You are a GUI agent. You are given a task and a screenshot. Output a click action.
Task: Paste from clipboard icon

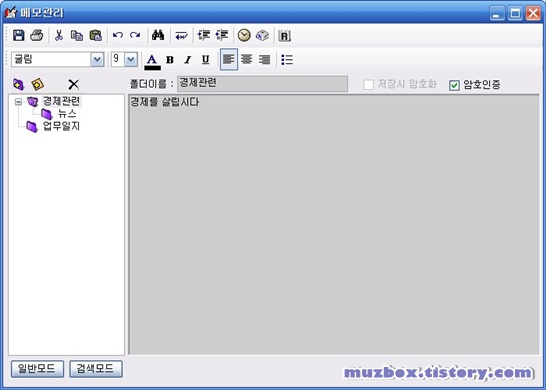(x=95, y=36)
